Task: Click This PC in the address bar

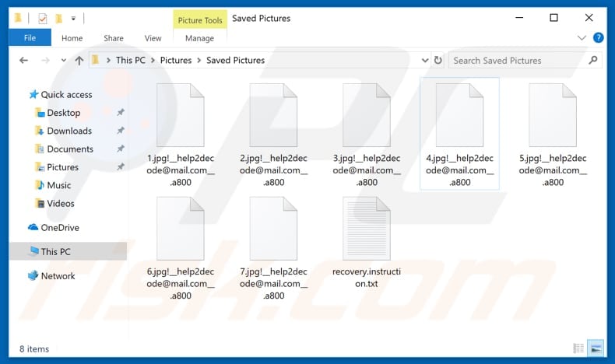Action: [x=131, y=61]
